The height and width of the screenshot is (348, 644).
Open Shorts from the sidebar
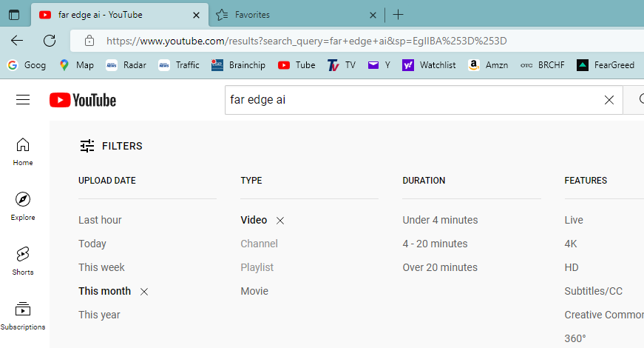pos(23,261)
